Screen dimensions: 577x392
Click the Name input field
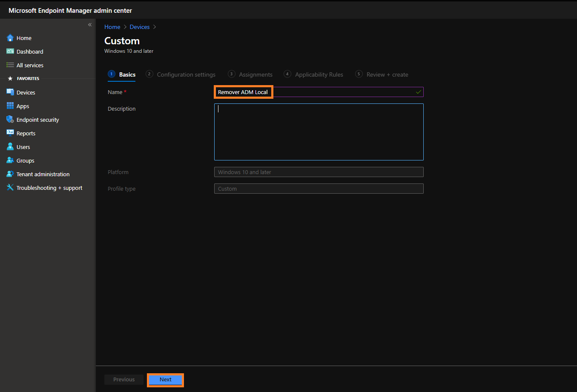319,92
